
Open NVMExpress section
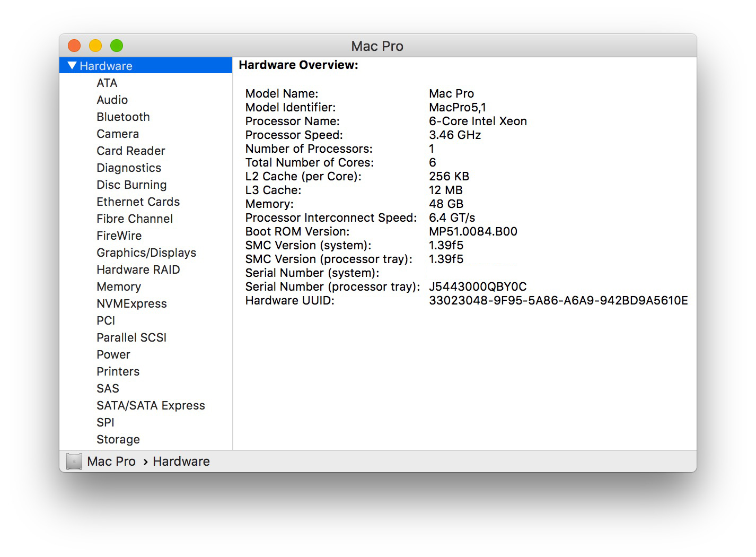coord(131,304)
